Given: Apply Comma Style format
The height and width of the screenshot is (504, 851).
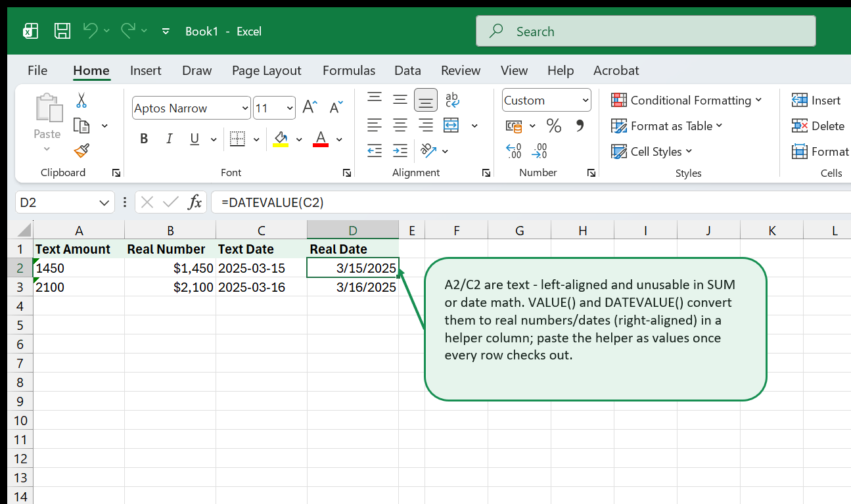Looking at the screenshot, I should (x=580, y=125).
